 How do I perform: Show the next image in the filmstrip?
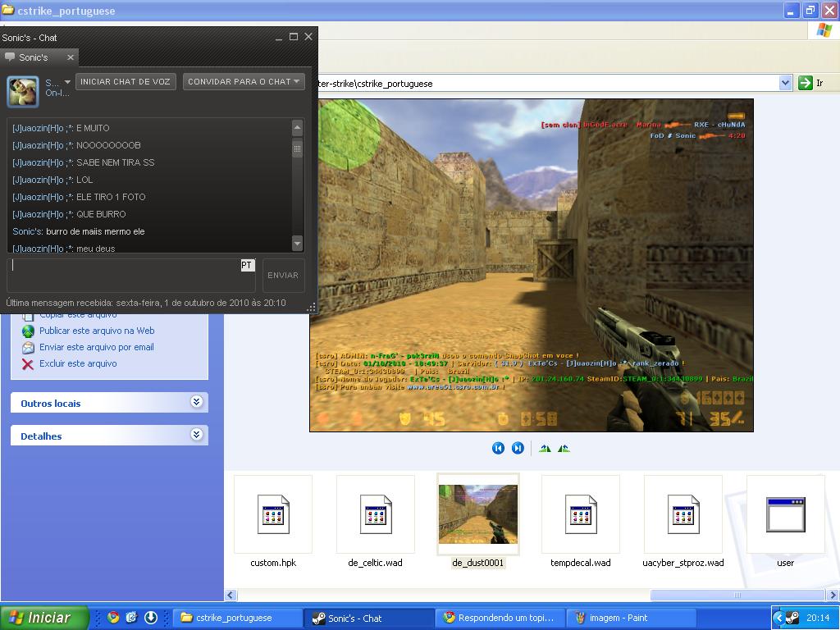pos(518,449)
